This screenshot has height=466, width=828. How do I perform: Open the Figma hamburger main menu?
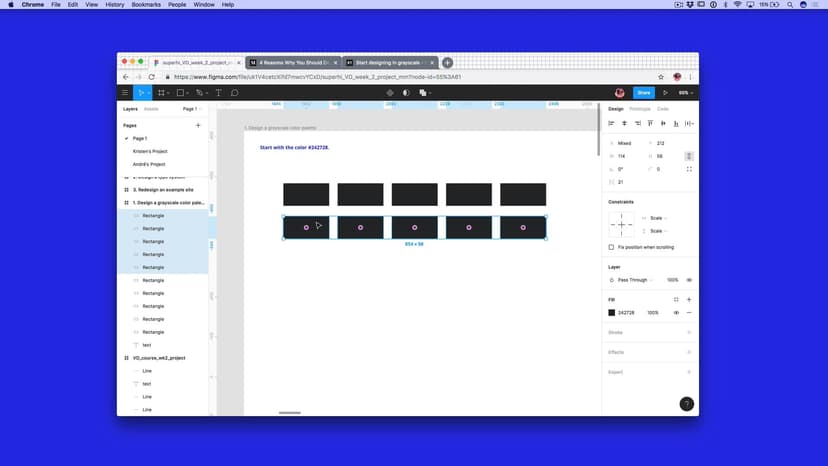tap(125, 93)
